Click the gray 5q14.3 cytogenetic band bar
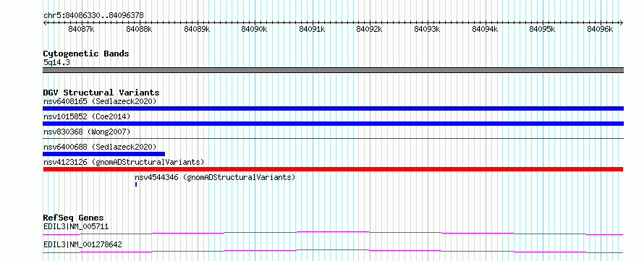 333,70
